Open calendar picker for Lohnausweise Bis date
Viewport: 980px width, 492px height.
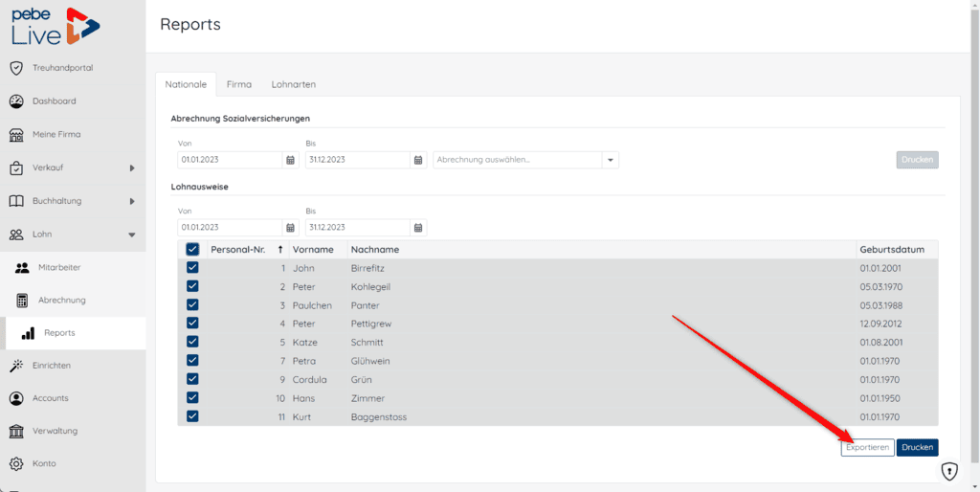[x=418, y=228]
